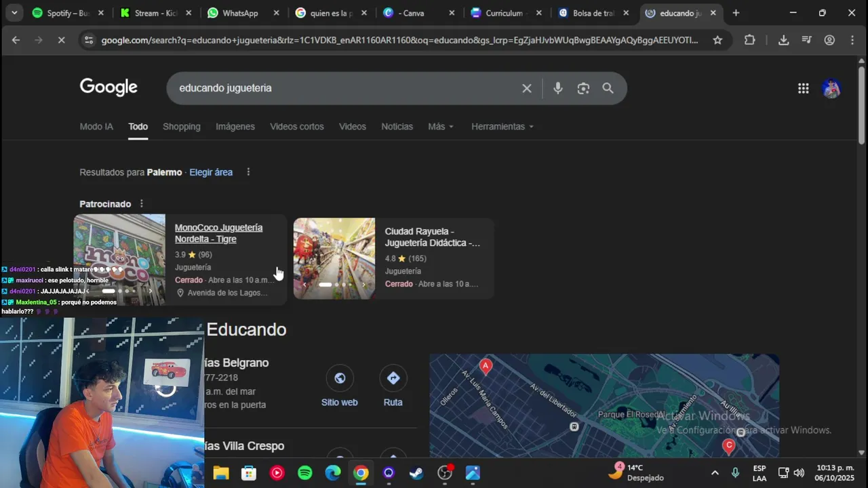View site information icon in address bar
Screen dimensions: 868x488
click(x=87, y=40)
